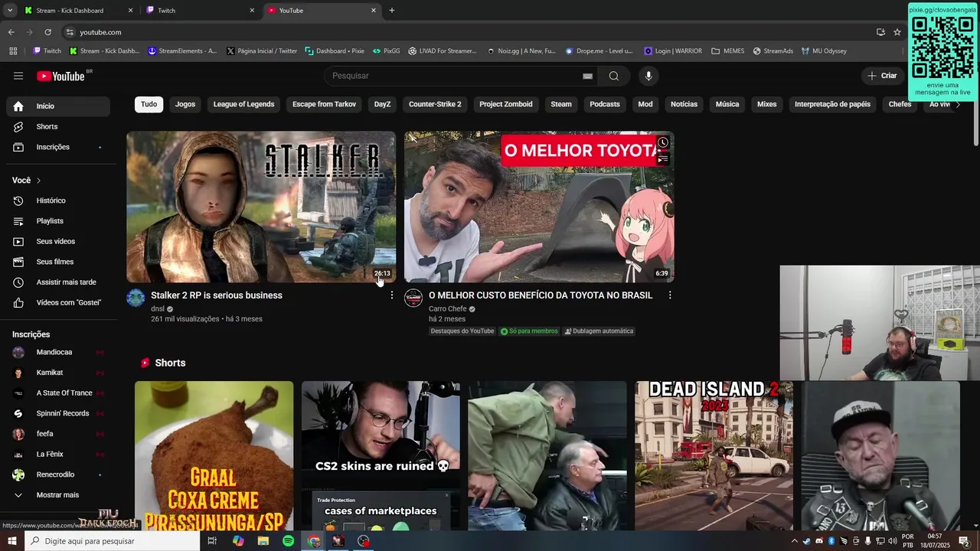The image size is (980, 551).
Task: Select the DayZ filter chip
Action: (382, 104)
